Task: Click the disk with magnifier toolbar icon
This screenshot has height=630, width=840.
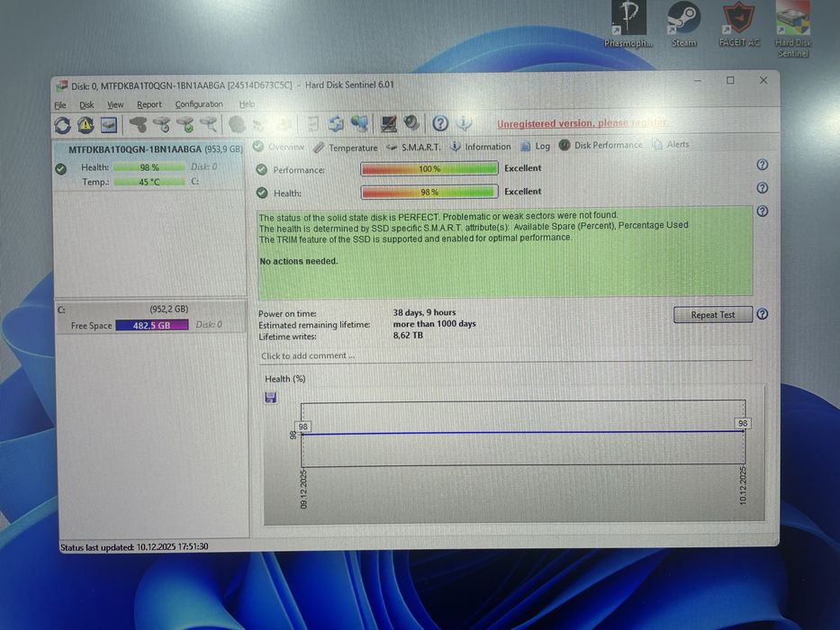Action: pos(208,124)
